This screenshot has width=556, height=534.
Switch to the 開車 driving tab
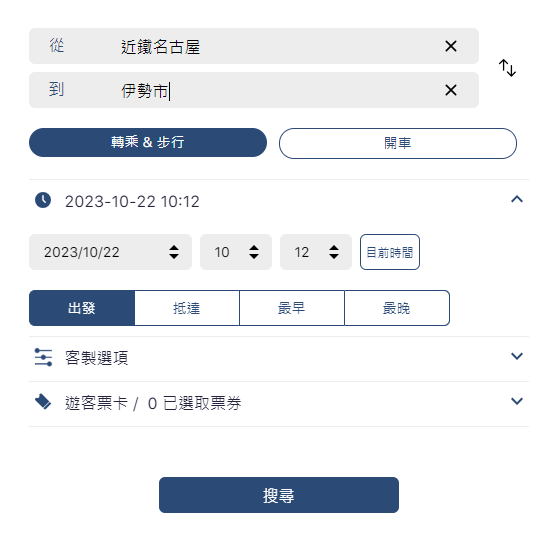[x=398, y=143]
